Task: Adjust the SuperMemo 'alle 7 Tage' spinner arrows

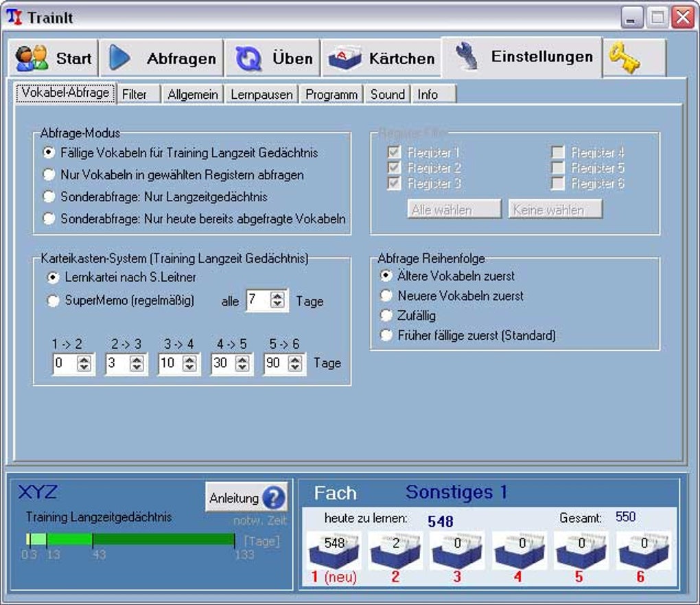Action: point(277,300)
